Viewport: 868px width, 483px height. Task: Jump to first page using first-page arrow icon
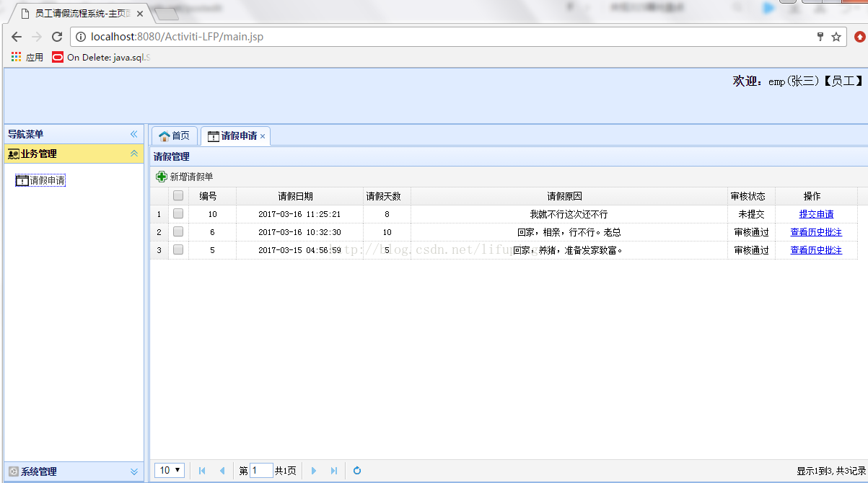tap(201, 470)
